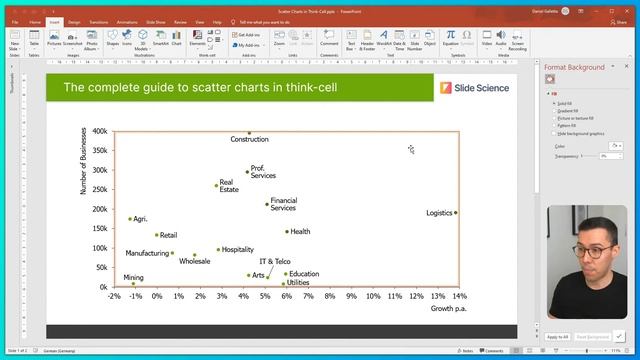The image size is (640, 360).
Task: Click the Share button
Action: pyautogui.click(x=618, y=22)
